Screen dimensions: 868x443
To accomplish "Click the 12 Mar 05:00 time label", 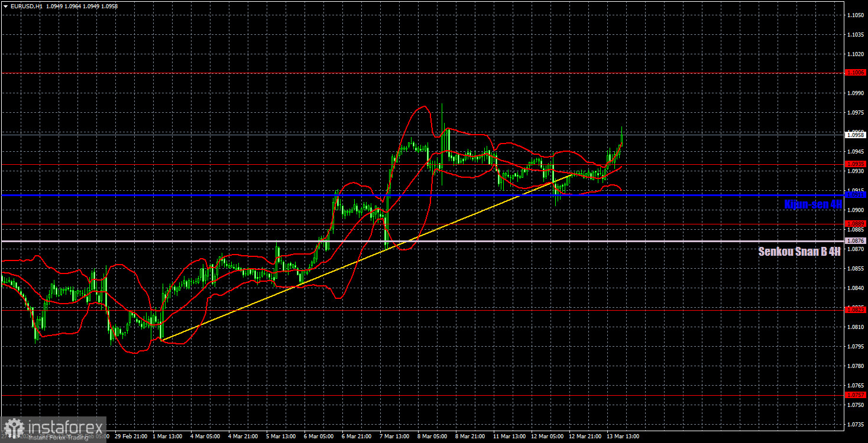I will tap(548, 437).
